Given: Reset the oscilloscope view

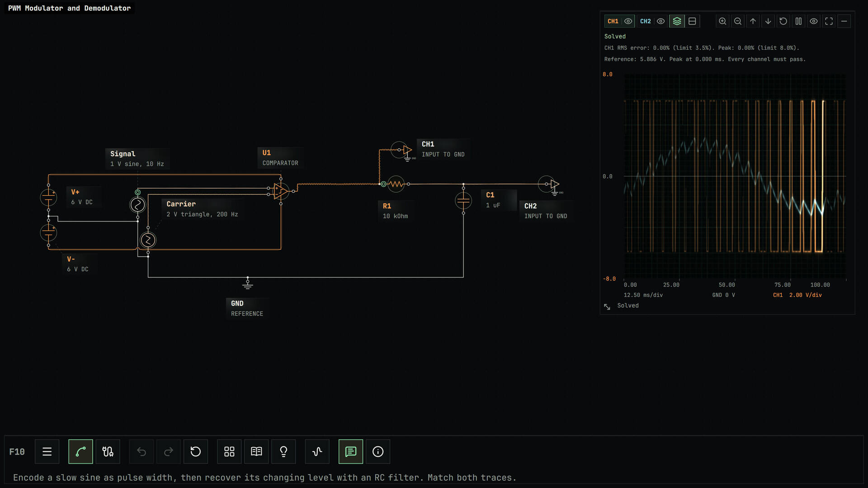Looking at the screenshot, I should (783, 21).
